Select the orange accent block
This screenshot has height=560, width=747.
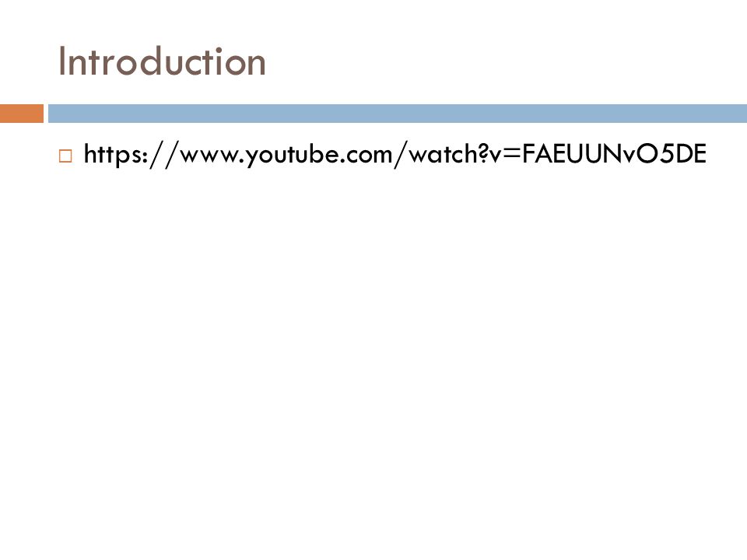[x=22, y=114]
